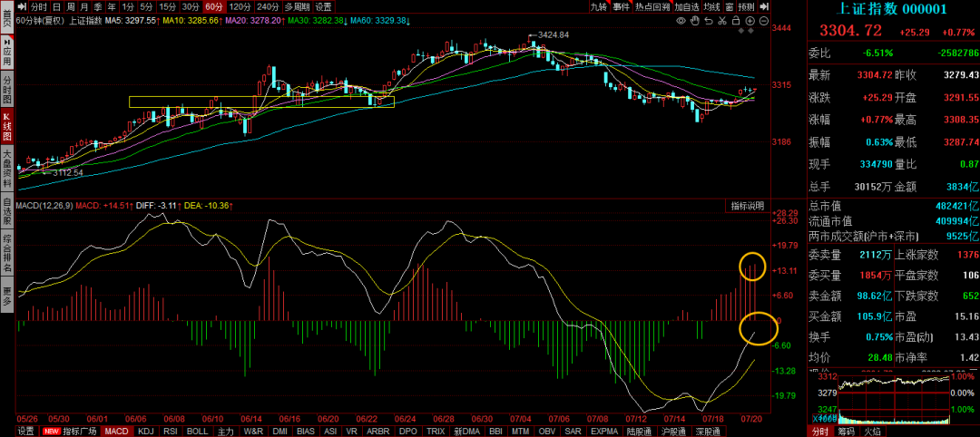Select the 240分 period

click(x=268, y=7)
